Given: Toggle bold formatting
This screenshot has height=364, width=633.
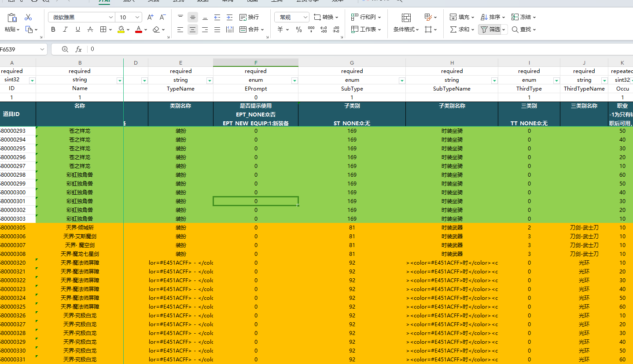Looking at the screenshot, I should [53, 29].
